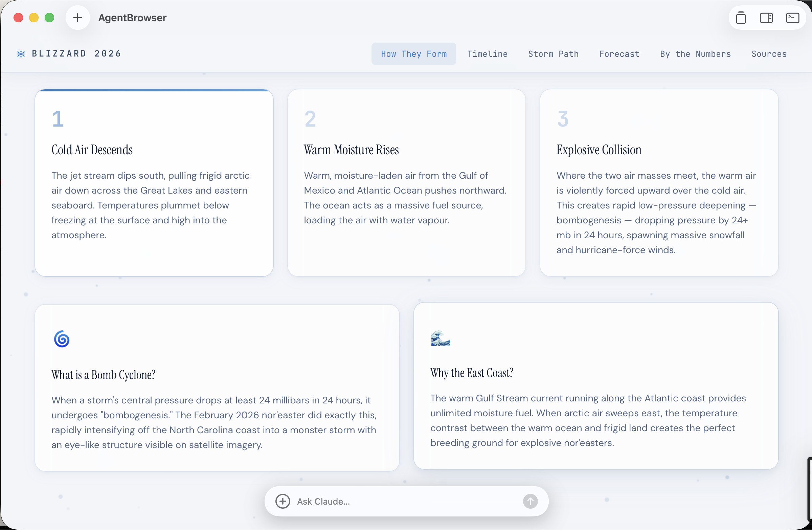
Task: Select the Cold Air Descends card
Action: (x=154, y=183)
